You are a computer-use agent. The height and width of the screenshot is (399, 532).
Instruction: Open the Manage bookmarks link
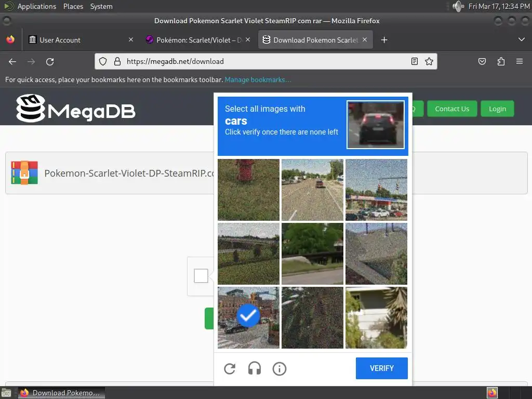(258, 79)
